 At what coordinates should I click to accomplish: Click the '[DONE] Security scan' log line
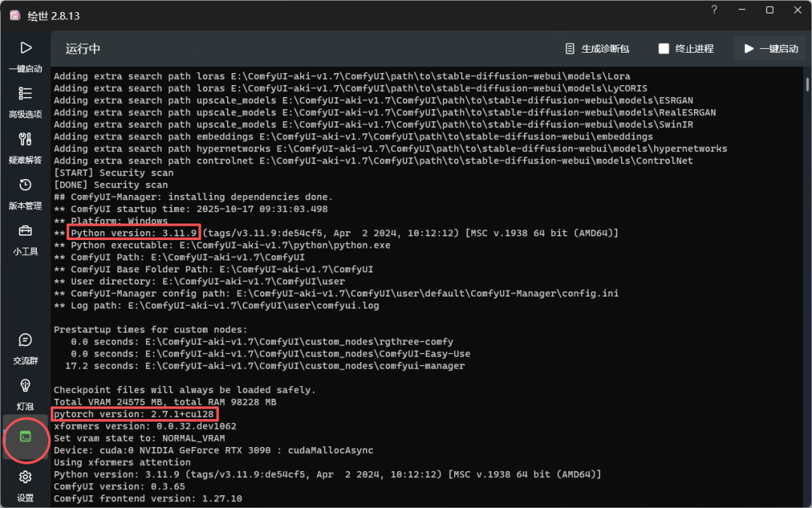(x=111, y=185)
